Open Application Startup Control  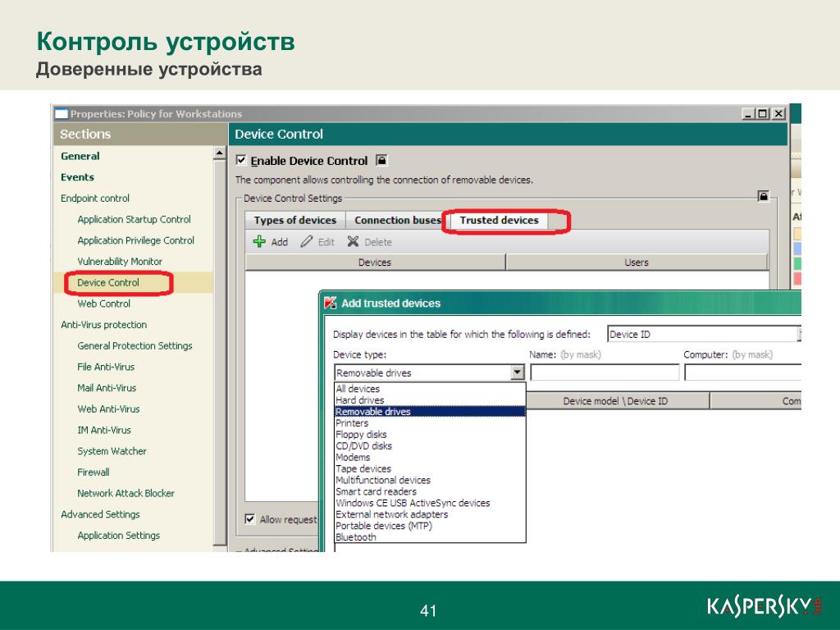coord(134,219)
